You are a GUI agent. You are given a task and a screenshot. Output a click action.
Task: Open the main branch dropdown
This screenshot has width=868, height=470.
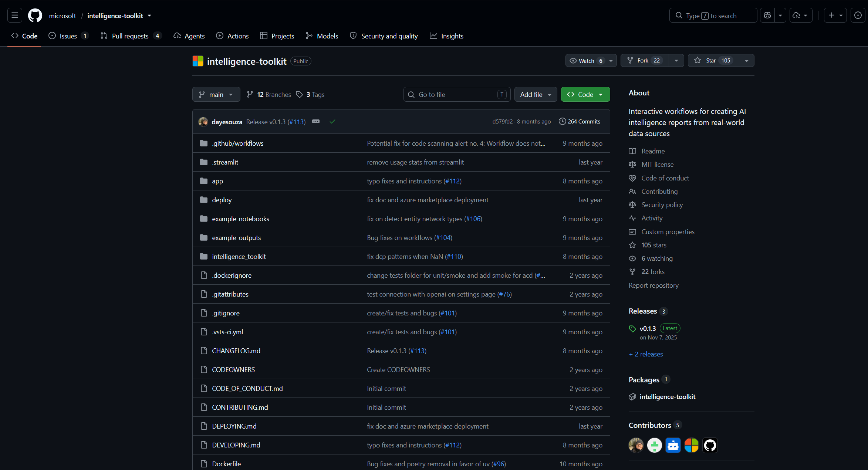coord(216,95)
